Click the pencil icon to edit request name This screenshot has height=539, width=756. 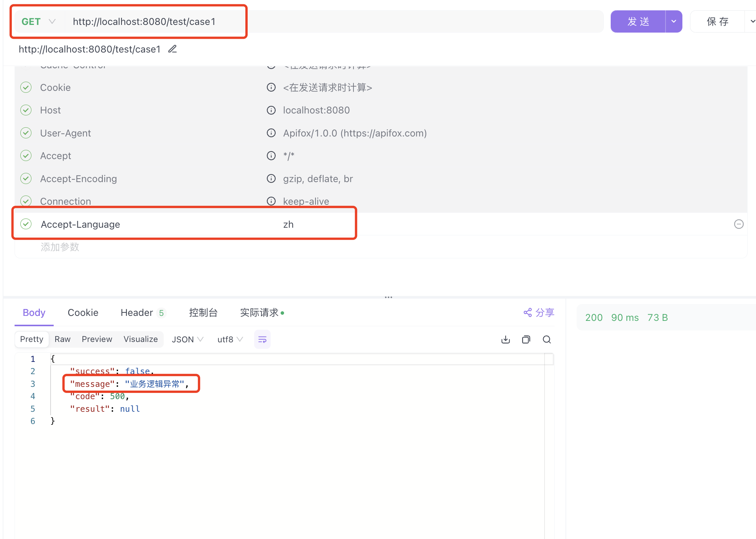(x=172, y=49)
